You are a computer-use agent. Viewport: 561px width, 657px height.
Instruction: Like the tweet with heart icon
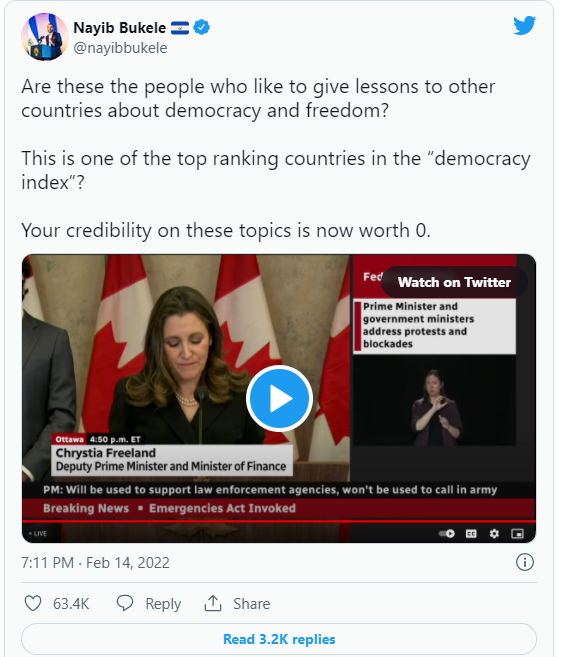pyautogui.click(x=33, y=603)
